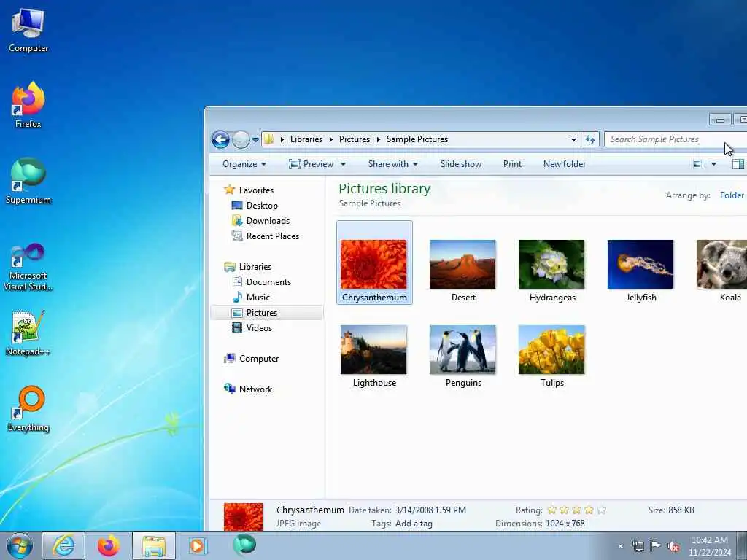Screen dimensions: 747x560
Task: Select Supermium desktop shortcut
Action: point(28,181)
